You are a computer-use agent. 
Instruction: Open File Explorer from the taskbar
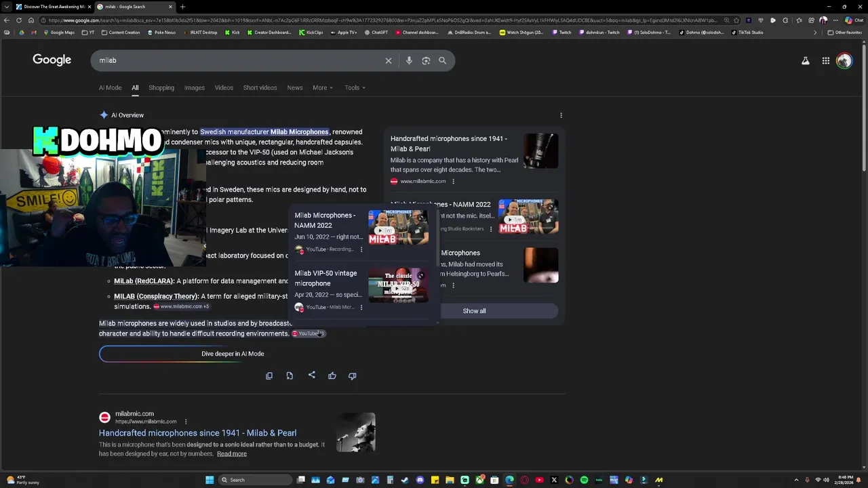[x=450, y=480]
